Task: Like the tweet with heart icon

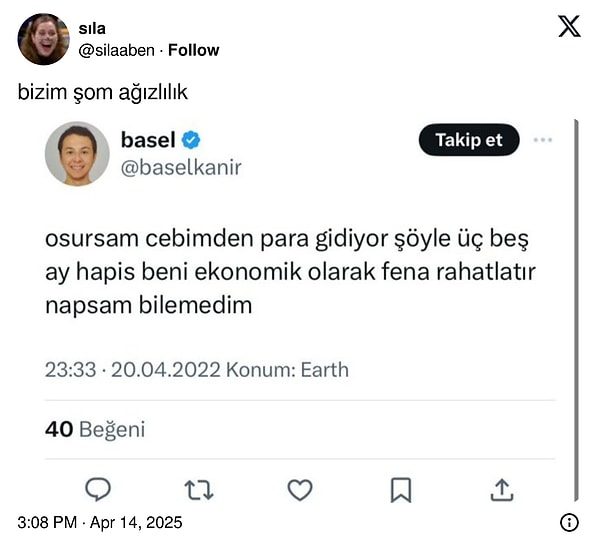Action: click(300, 489)
